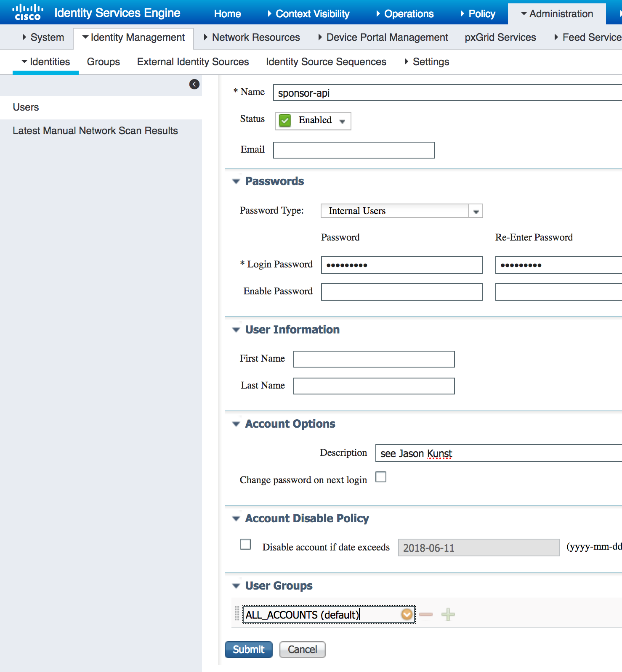Viewport: 622px width, 672px height.
Task: Switch to External Identity Sources tab
Action: click(x=193, y=62)
